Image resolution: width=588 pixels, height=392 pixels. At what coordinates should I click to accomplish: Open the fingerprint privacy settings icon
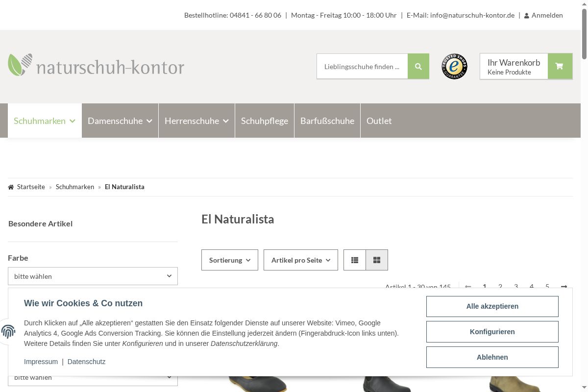tap(8, 332)
